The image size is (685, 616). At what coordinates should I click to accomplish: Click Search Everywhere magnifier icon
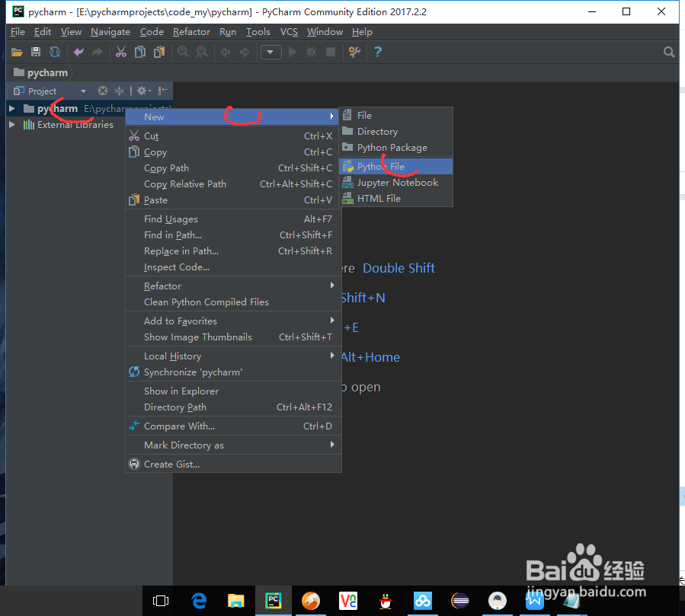(x=669, y=53)
